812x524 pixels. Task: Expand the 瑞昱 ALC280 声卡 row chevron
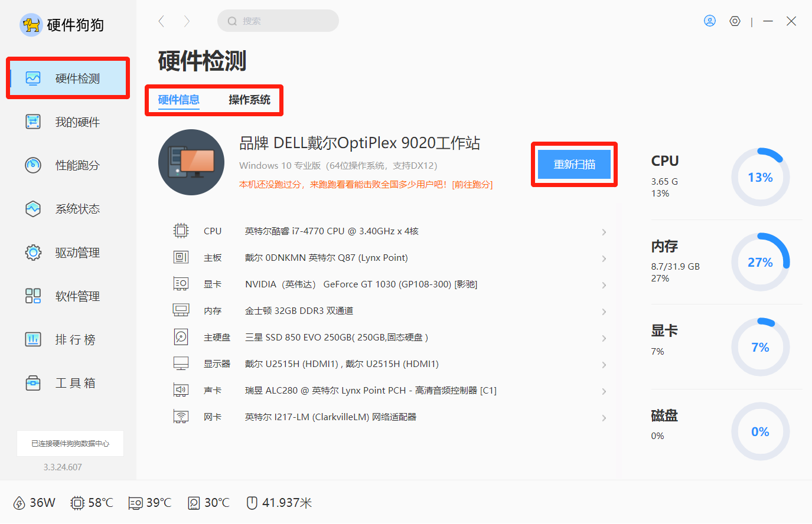pos(604,391)
